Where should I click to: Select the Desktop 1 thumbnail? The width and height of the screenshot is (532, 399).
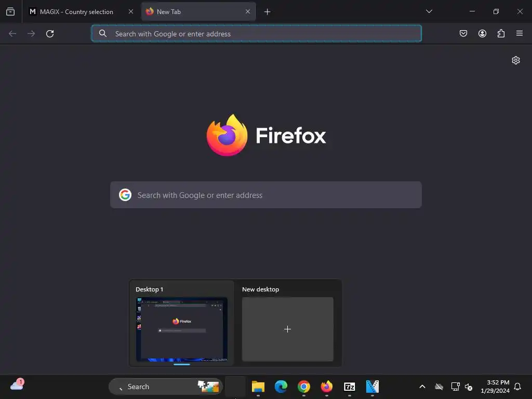(x=182, y=329)
